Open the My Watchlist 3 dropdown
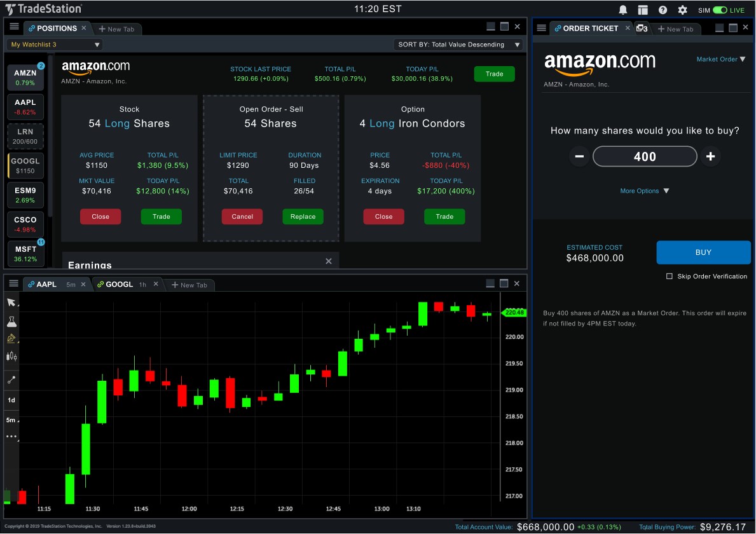The image size is (756, 534). coord(55,44)
